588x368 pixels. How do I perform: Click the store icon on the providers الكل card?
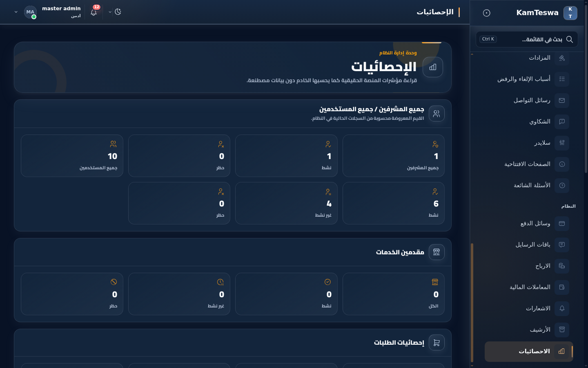point(435,282)
